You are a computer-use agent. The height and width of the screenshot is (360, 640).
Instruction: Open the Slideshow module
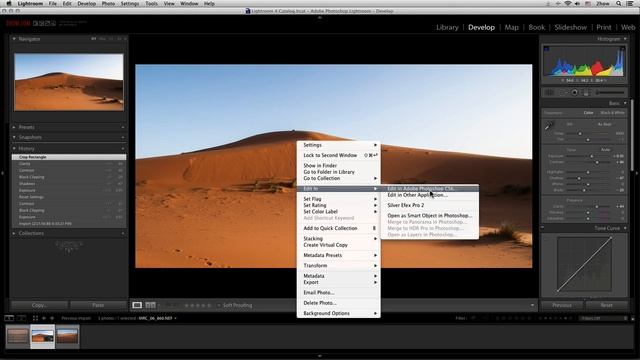coord(571,27)
